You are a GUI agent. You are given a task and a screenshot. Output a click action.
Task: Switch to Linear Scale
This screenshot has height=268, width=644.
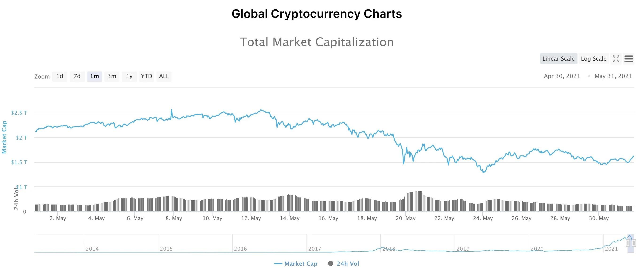[558, 59]
